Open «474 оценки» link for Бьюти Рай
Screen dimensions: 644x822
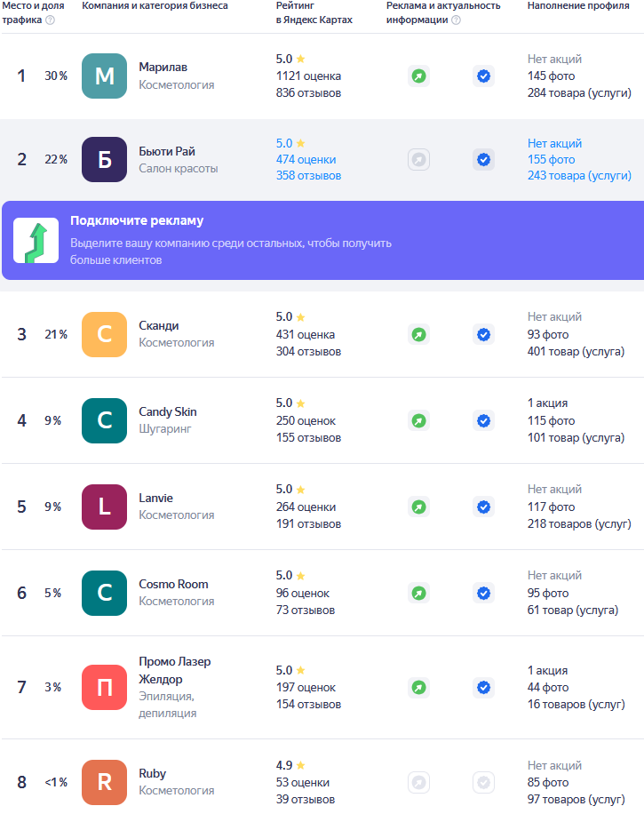pyautogui.click(x=306, y=160)
